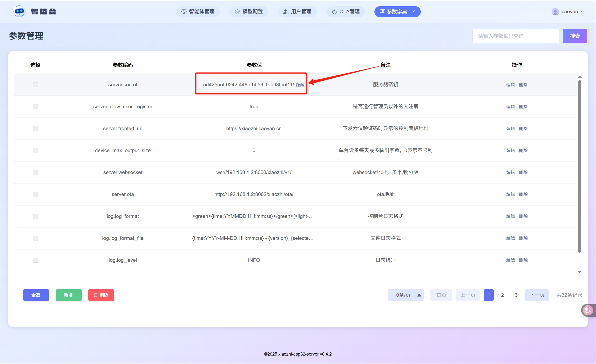
Task: Edit the log.log_level parameter
Action: tap(510, 260)
